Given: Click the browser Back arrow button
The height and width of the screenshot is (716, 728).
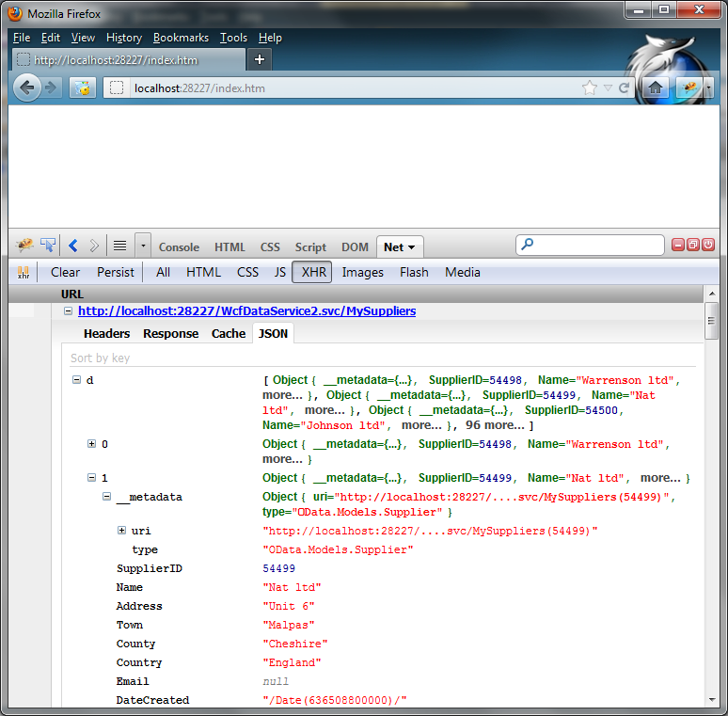Looking at the screenshot, I should (27, 88).
